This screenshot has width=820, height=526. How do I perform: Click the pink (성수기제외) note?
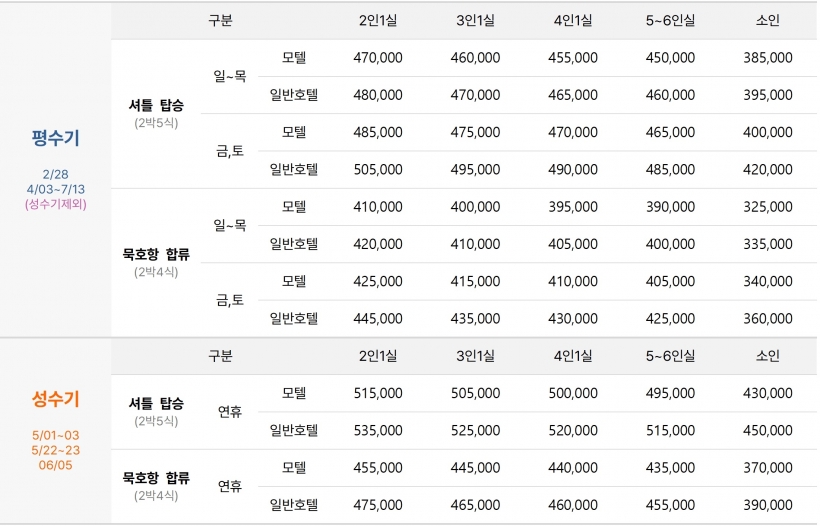pyautogui.click(x=55, y=204)
